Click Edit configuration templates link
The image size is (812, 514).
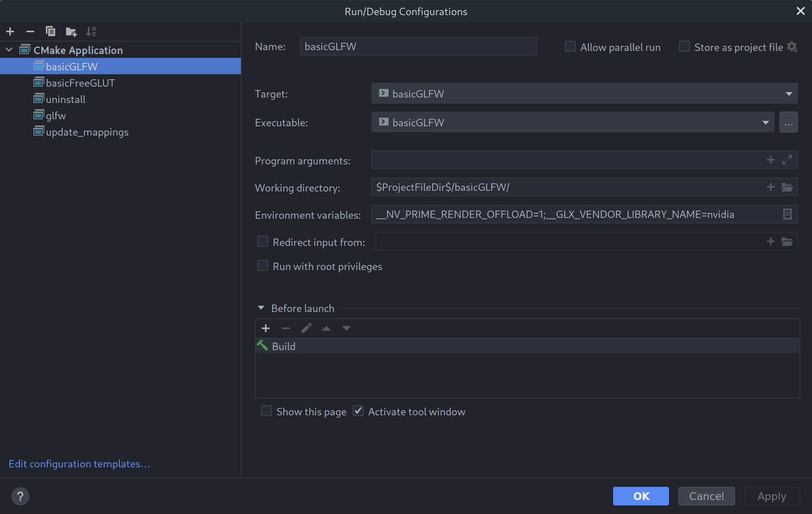79,463
